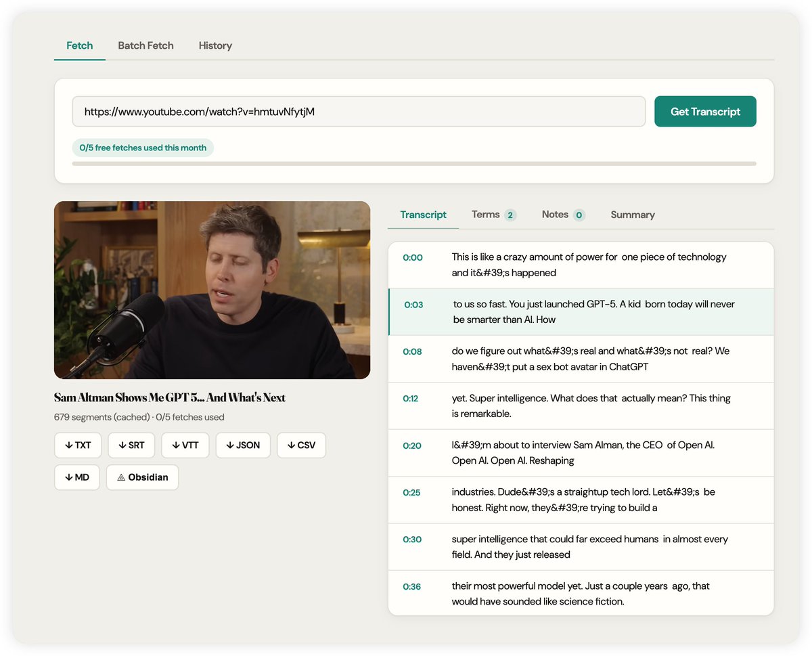The height and width of the screenshot is (656, 812).
Task: Click the monthly fetch usage progress bar
Action: (414, 164)
